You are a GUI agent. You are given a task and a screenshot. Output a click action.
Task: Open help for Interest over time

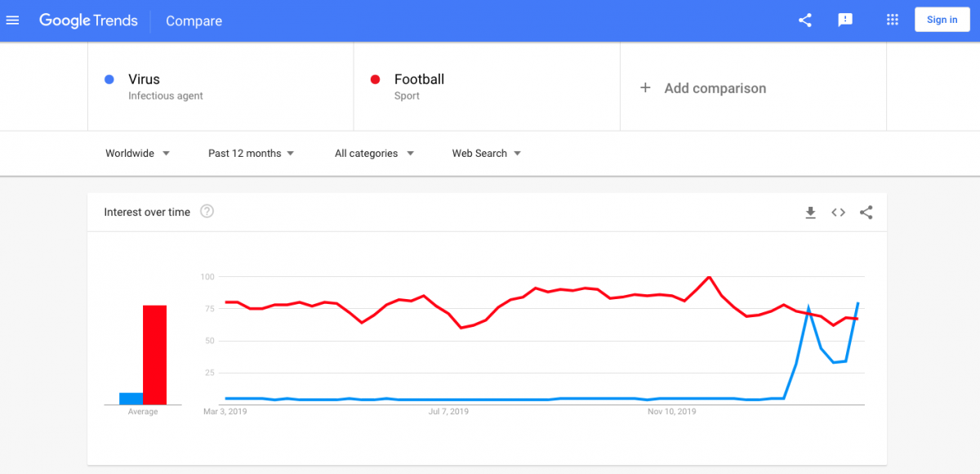[207, 212]
